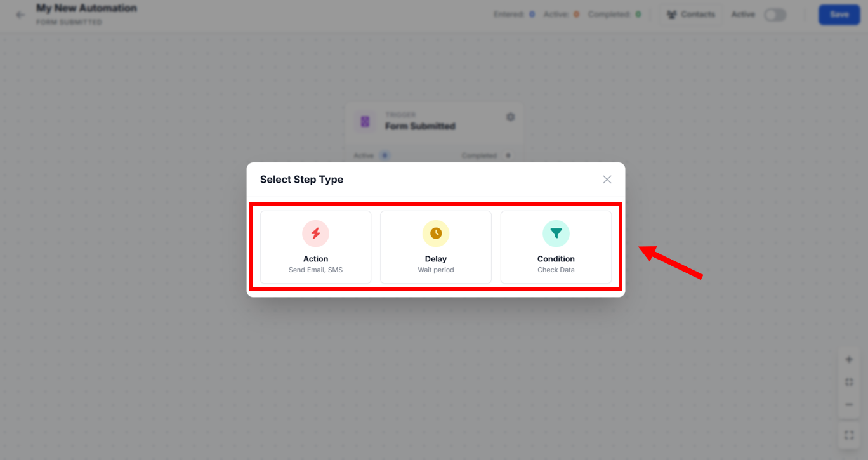Click the trigger node's Active count badge
868x460 pixels.
click(385, 155)
